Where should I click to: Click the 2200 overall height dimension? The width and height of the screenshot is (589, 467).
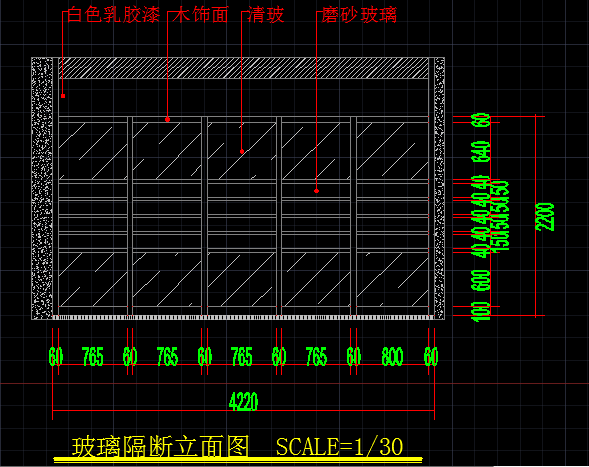[545, 217]
